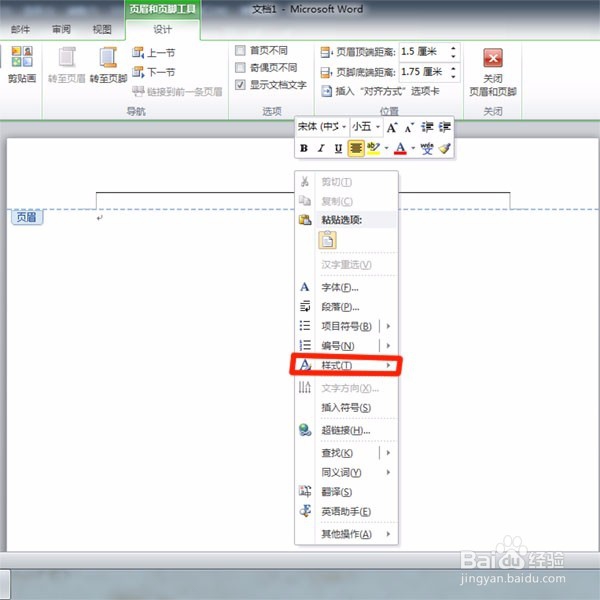Open 其他操作(A) additional actions submenu
This screenshot has height=600, width=600.
346,534
